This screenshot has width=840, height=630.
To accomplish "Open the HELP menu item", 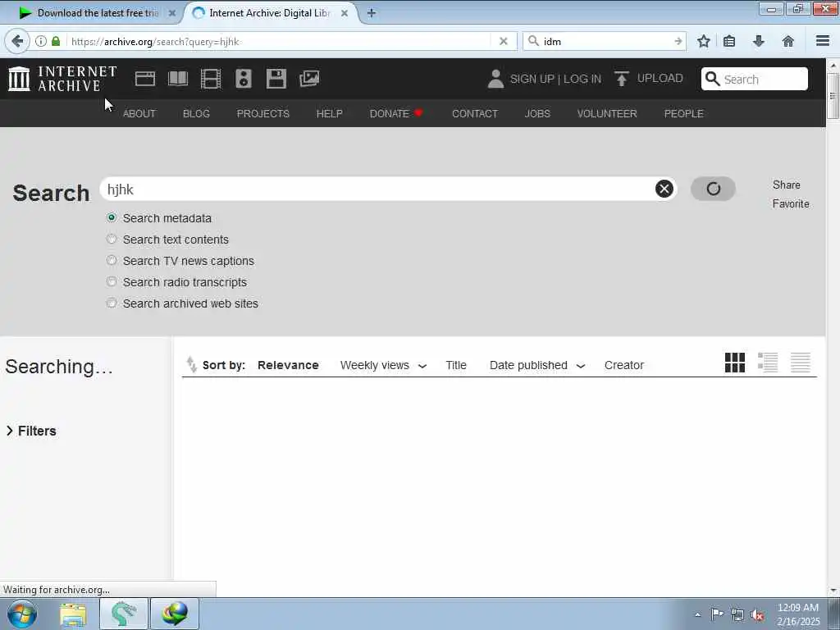I will (330, 113).
